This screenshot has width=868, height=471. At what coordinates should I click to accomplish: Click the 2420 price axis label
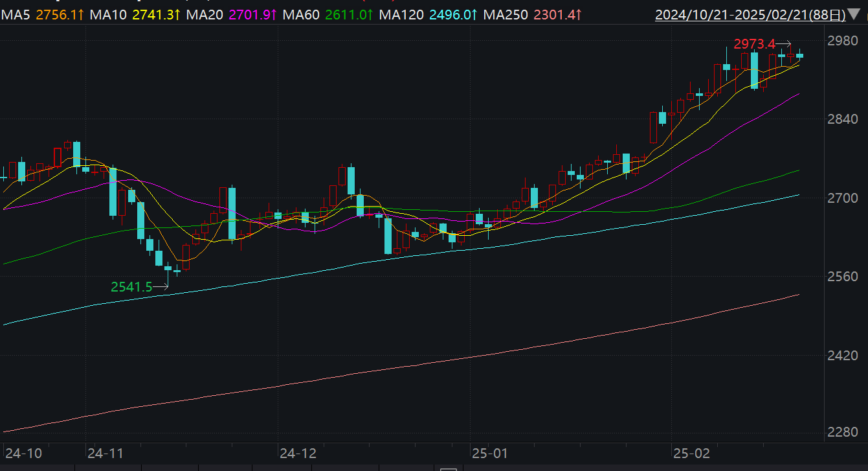pos(842,356)
